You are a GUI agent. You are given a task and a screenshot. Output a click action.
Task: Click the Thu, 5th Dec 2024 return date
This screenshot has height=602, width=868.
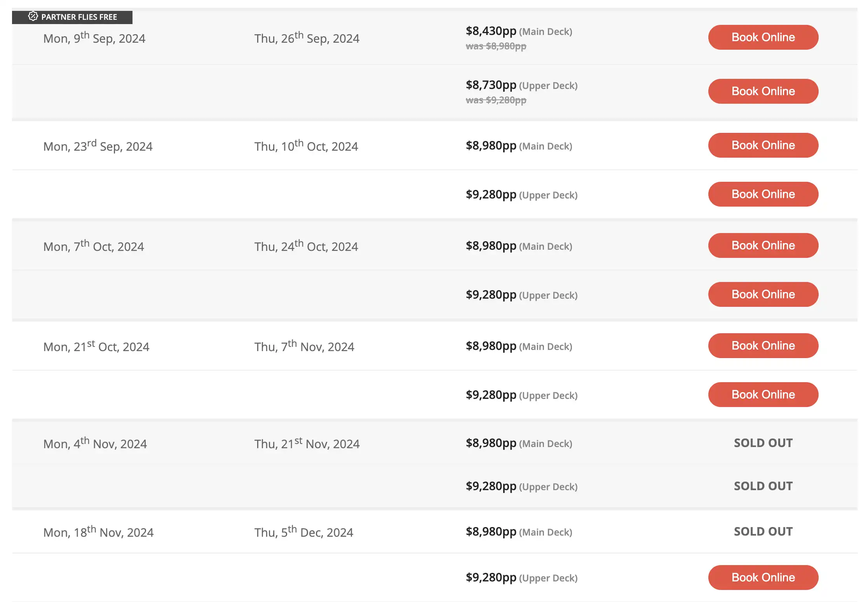(303, 532)
